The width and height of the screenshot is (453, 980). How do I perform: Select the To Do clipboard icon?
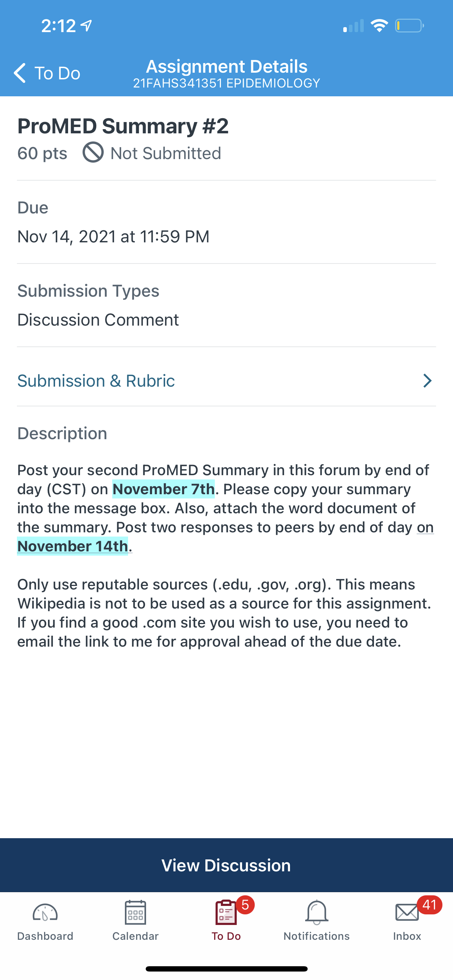pyautogui.click(x=226, y=912)
